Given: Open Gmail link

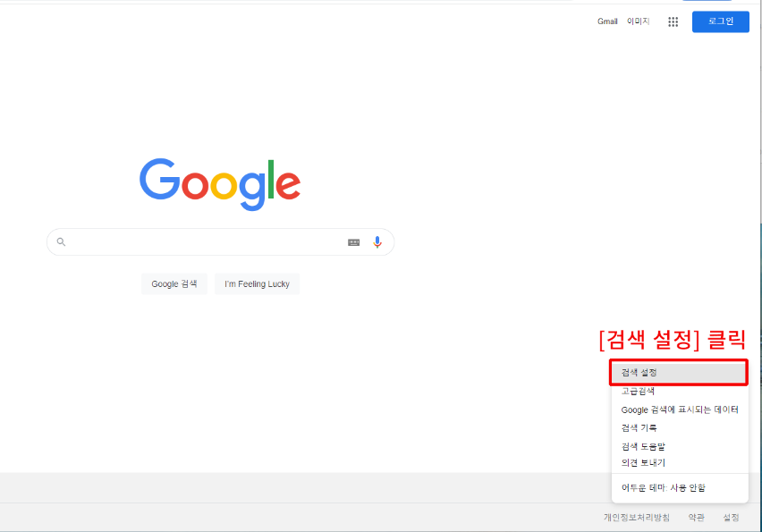Looking at the screenshot, I should (x=607, y=21).
